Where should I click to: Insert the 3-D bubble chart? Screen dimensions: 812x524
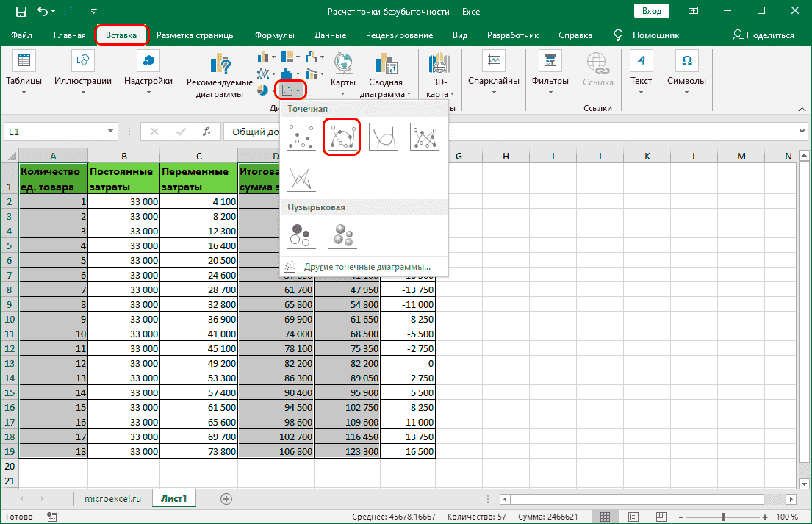coord(342,235)
